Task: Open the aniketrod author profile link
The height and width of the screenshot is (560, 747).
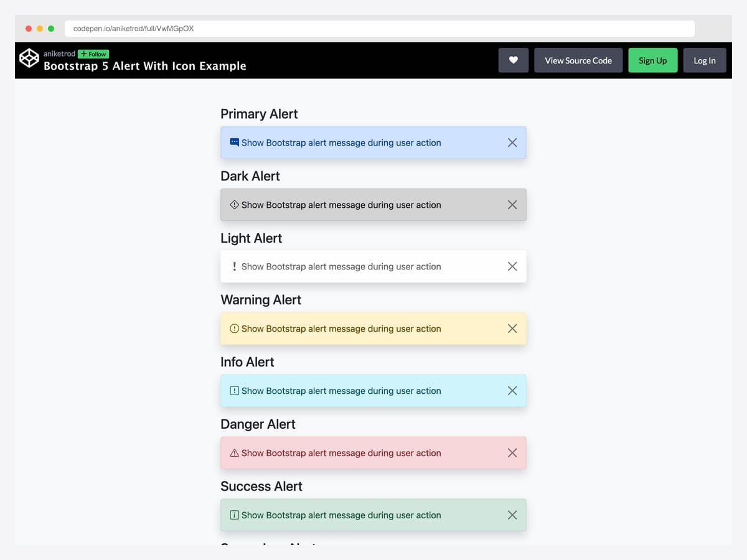Action: [x=59, y=54]
